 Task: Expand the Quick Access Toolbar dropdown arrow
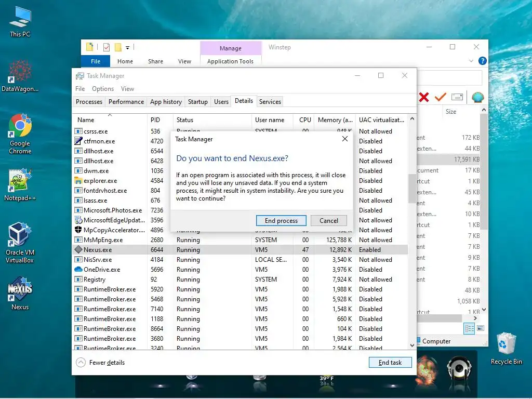pyautogui.click(x=128, y=48)
